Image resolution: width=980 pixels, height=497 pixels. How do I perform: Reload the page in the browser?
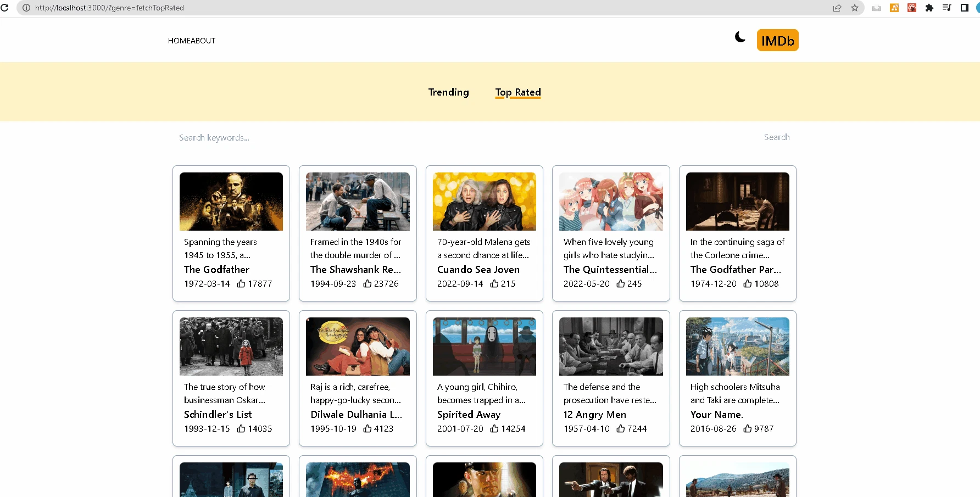[x=5, y=8]
